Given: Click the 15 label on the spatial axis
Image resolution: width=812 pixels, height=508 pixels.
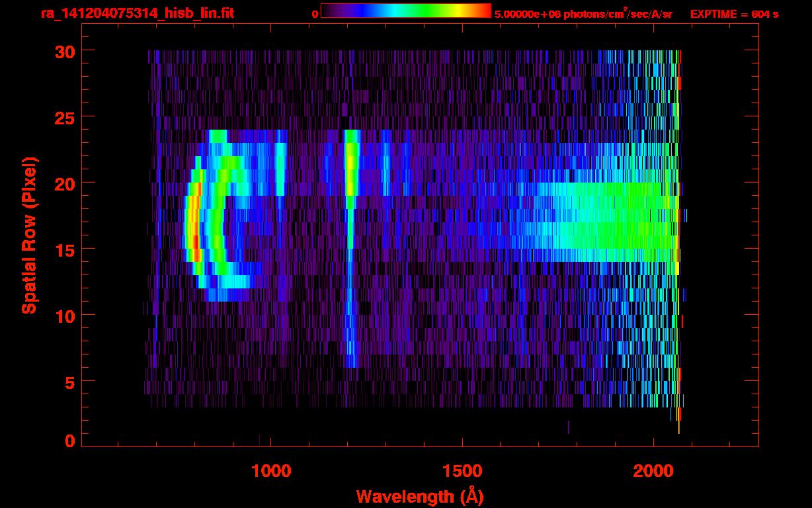Looking at the screenshot, I should click(x=64, y=249).
